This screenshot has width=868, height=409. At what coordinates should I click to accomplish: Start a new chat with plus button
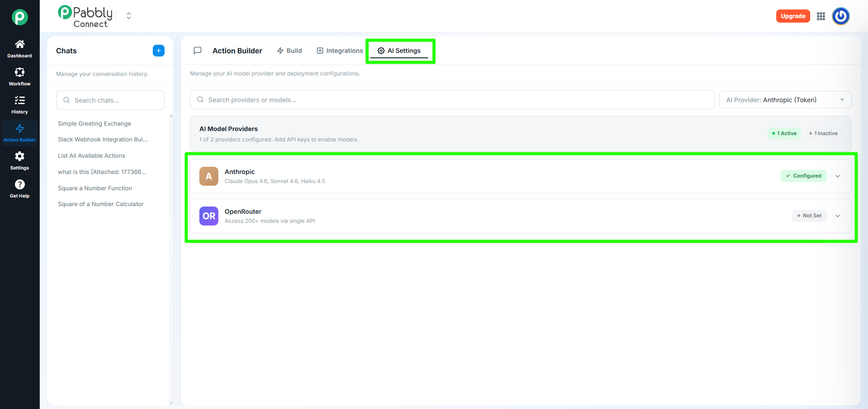click(x=159, y=51)
